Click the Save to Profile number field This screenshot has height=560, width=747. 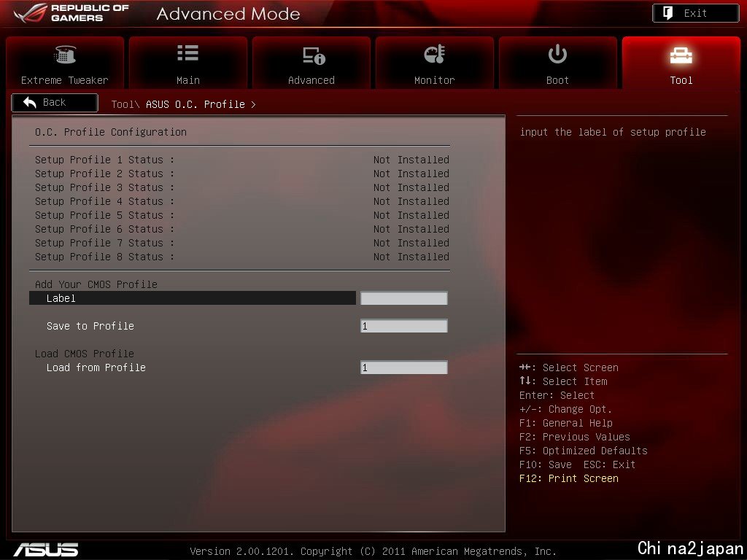click(x=404, y=326)
